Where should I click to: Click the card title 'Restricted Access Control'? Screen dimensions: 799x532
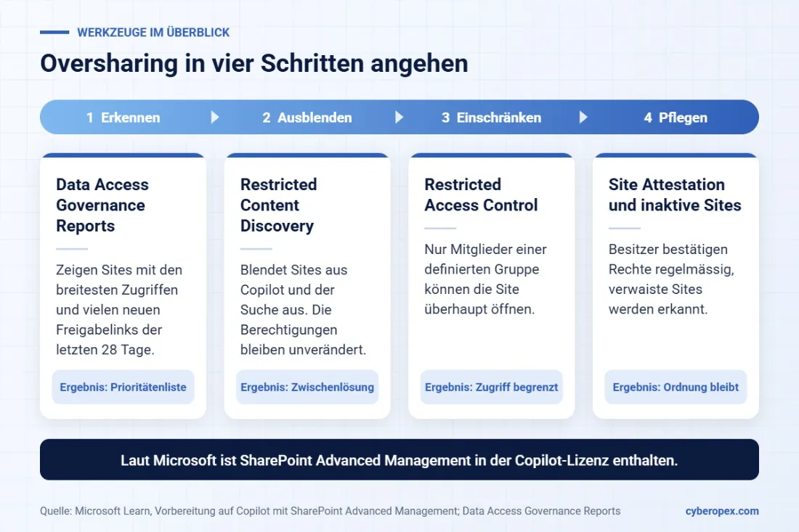(x=481, y=195)
